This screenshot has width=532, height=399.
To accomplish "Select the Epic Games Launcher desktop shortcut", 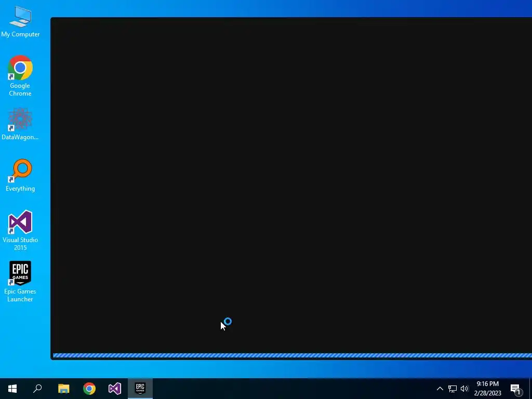I will (x=20, y=282).
